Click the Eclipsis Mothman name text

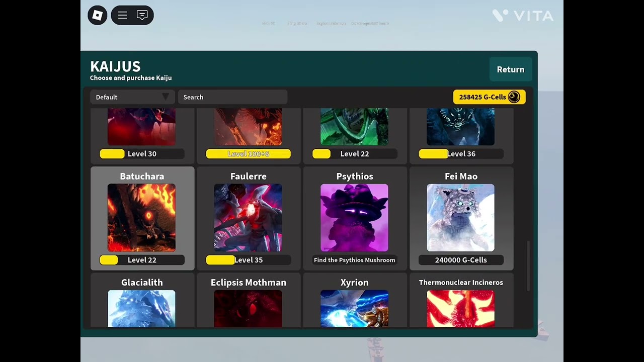(x=249, y=283)
